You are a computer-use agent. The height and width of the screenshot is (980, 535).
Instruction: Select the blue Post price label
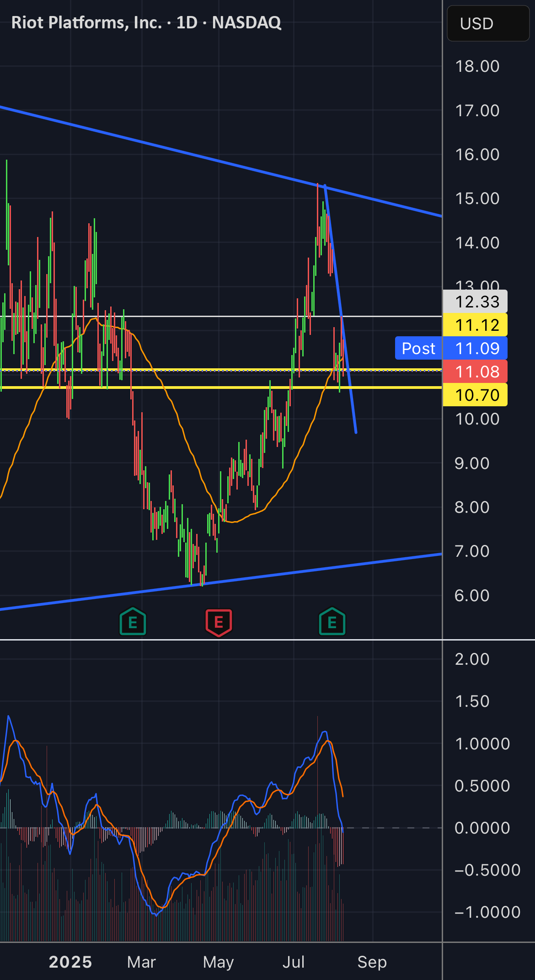[x=418, y=348]
